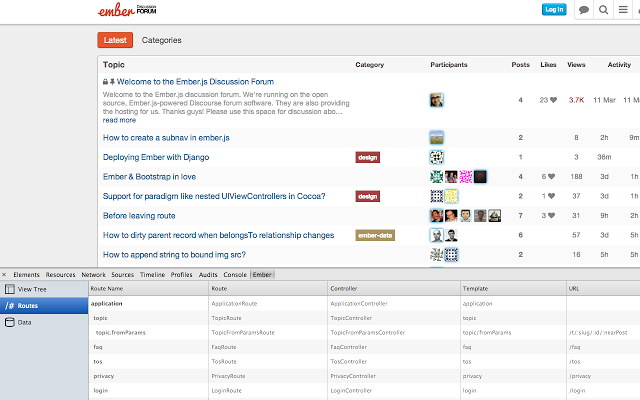Click PrivacyRoute in the Route column
Viewport: 640px width, 400px height.
click(228, 376)
